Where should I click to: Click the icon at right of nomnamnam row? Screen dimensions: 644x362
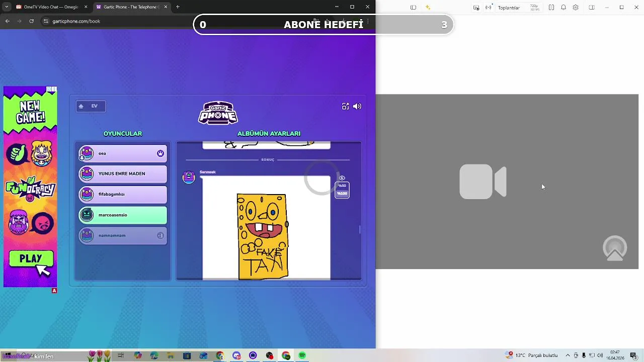160,235
